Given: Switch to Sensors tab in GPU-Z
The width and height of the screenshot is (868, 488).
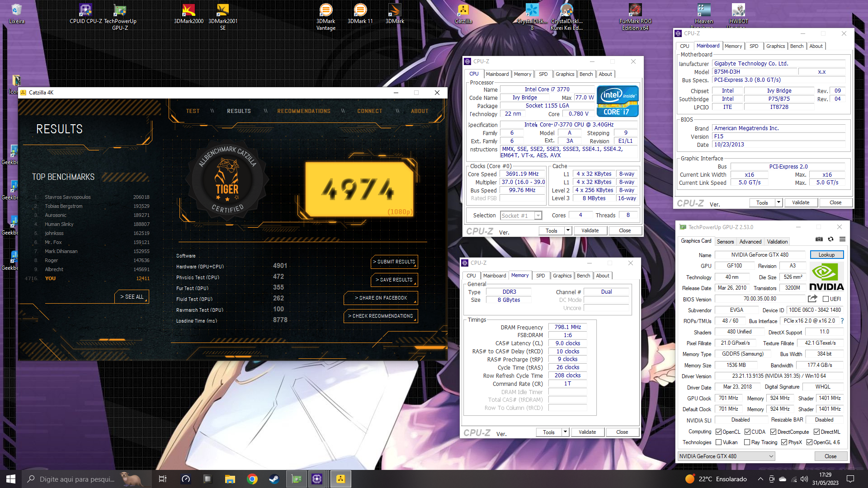Looking at the screenshot, I should point(725,242).
